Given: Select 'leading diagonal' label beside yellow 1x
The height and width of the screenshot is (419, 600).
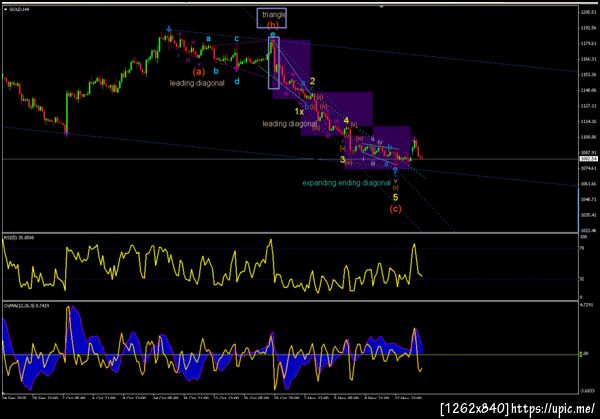Looking at the screenshot, I should pos(290,124).
